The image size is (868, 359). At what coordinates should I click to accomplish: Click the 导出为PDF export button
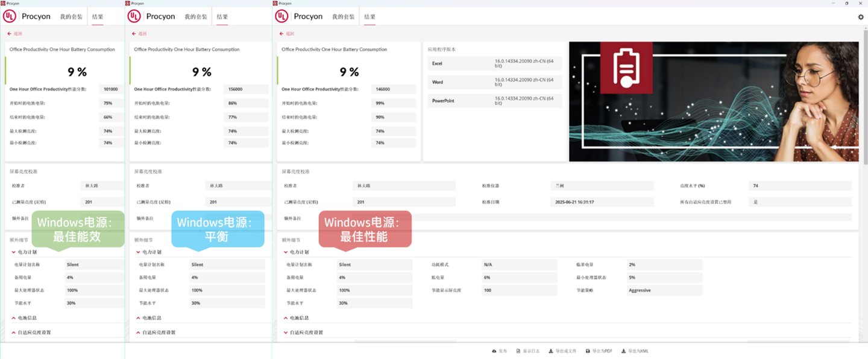[599, 351]
